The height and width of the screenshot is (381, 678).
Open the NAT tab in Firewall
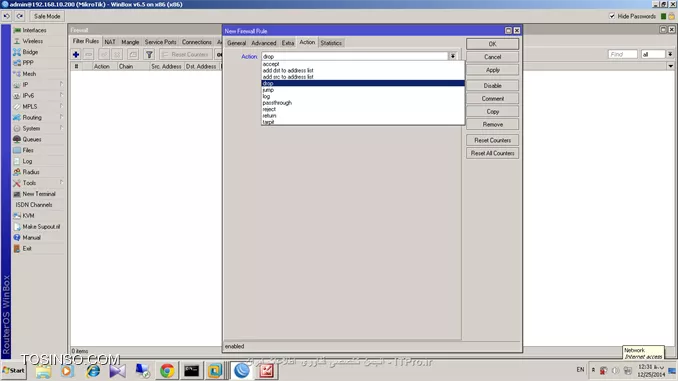(x=110, y=42)
